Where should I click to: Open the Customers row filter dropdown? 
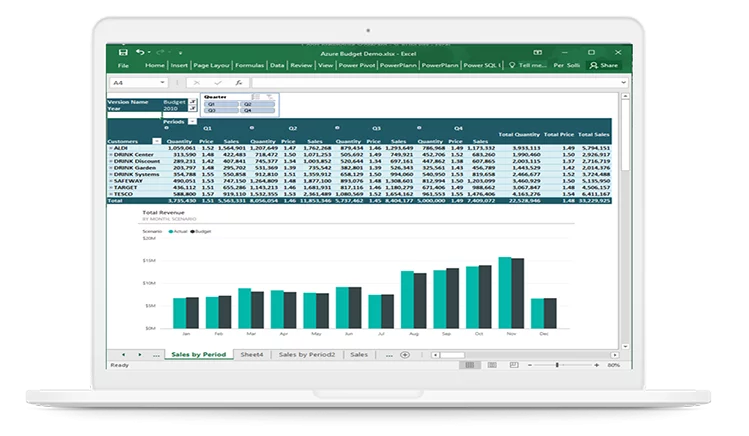[x=157, y=141]
